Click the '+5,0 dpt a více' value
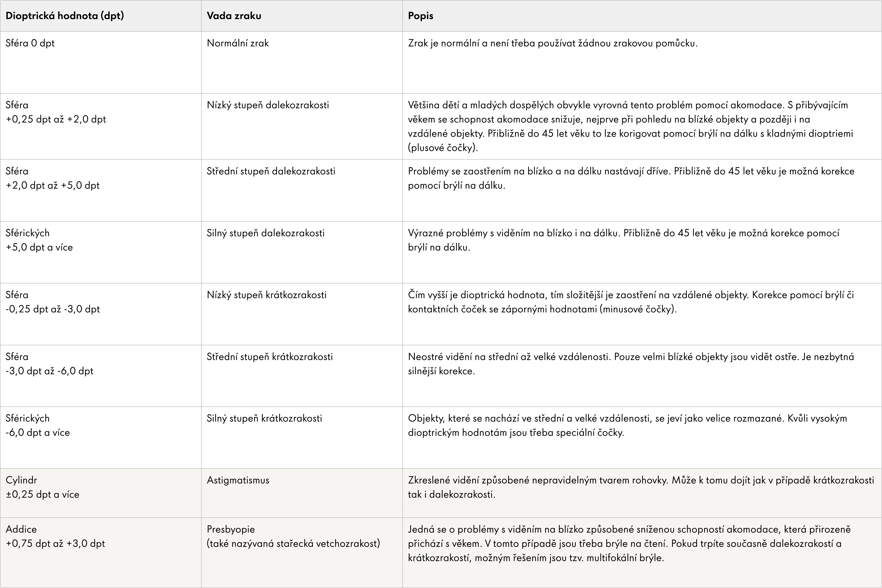The image size is (882, 588). [39, 248]
